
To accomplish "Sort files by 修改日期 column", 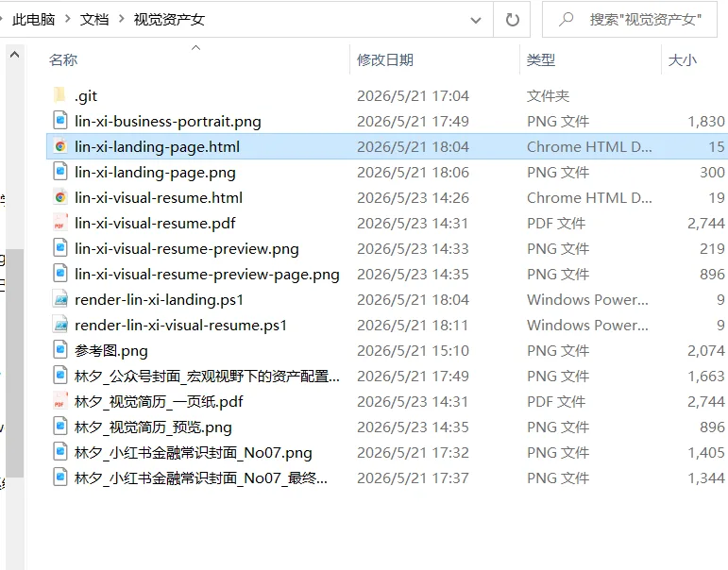I will [385, 59].
